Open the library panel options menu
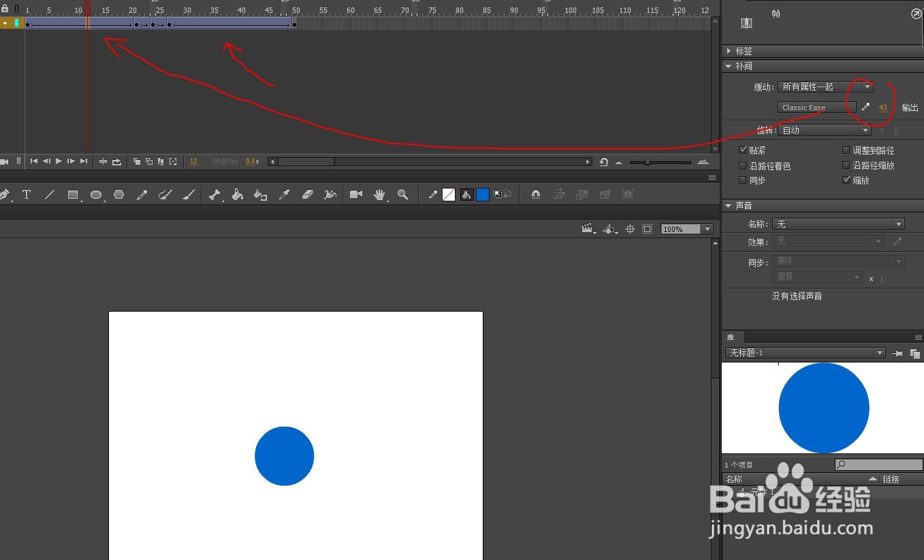Image resolution: width=924 pixels, height=560 pixels. [x=919, y=337]
